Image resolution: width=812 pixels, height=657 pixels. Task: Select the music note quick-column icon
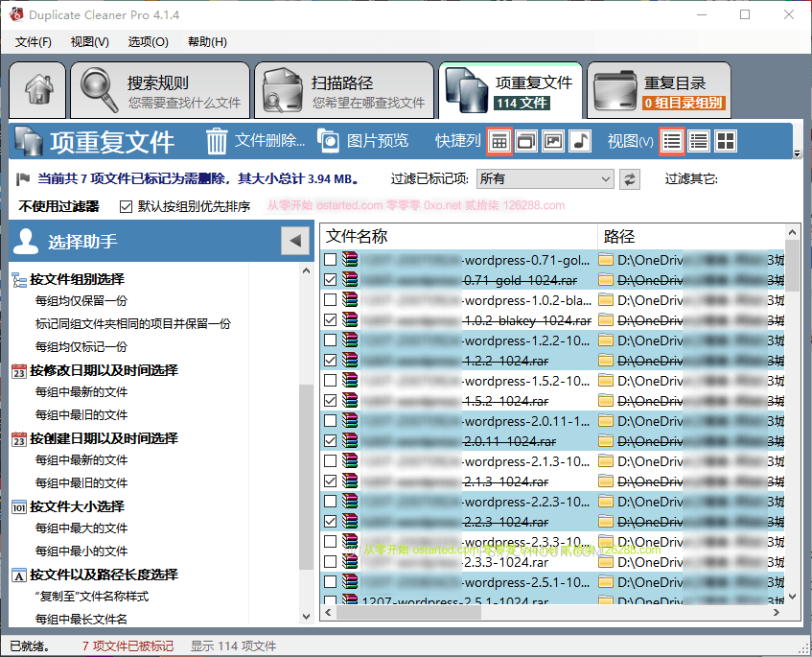(x=580, y=141)
